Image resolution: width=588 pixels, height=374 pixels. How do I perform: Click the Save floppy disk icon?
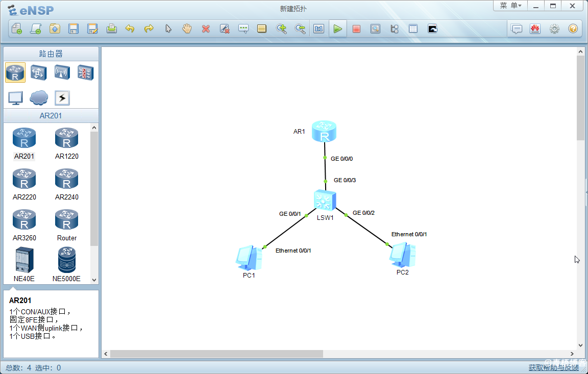tap(73, 29)
